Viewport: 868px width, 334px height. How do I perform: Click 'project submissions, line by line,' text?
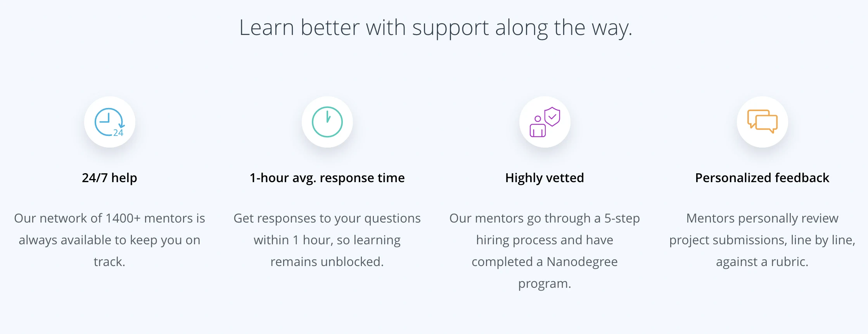[762, 240]
